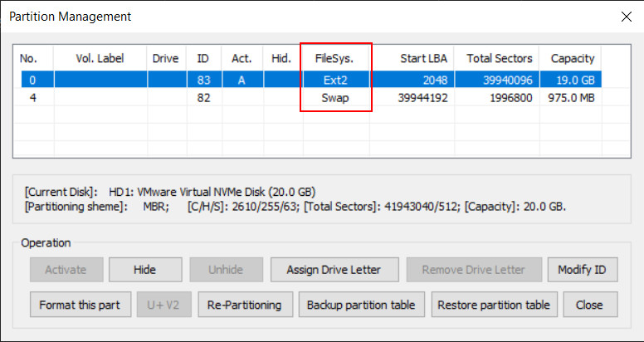Screen dimensions: 644x342
Task: Click the Current Disk info line
Action: tap(170, 192)
